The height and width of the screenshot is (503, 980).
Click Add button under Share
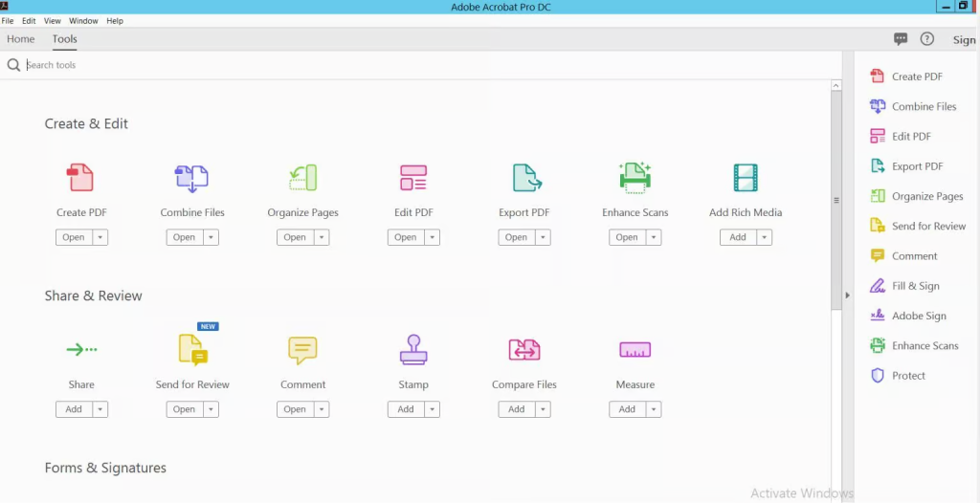tap(74, 409)
